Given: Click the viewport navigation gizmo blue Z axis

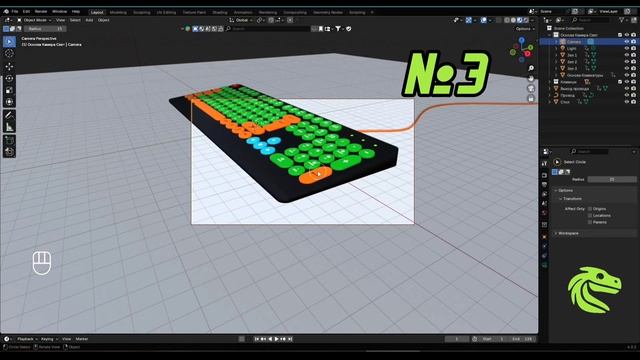Looking at the screenshot, I should [x=522, y=40].
